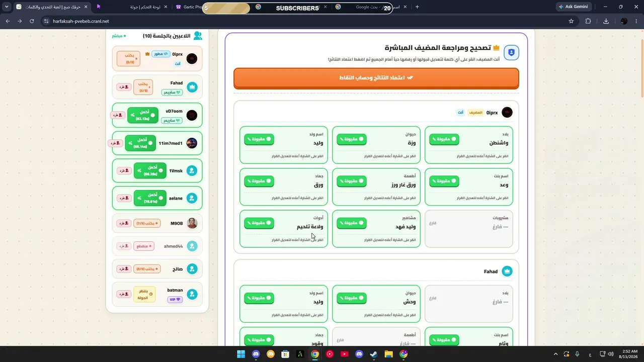Screen dimensions: 644x362
Task: Switch to the Gartic Phone tab
Action: [x=188, y=7]
